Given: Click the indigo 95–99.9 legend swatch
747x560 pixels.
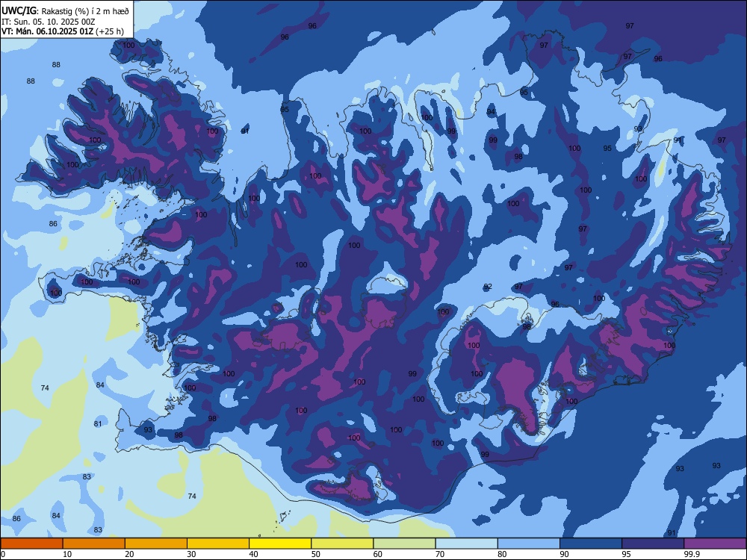Looking at the screenshot, I should (653, 544).
